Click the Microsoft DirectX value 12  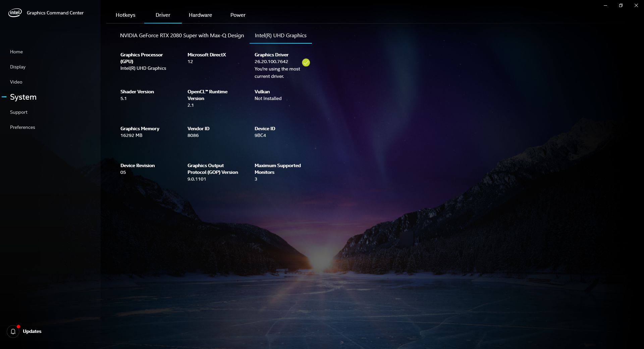click(190, 62)
